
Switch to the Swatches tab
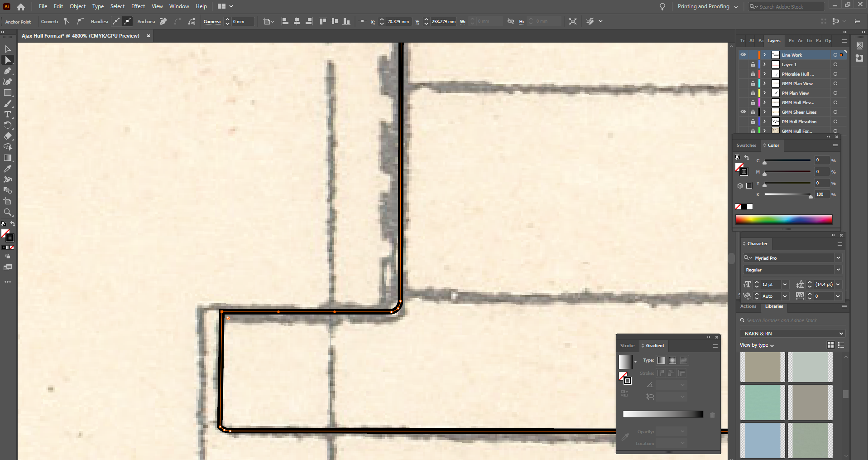pos(746,145)
